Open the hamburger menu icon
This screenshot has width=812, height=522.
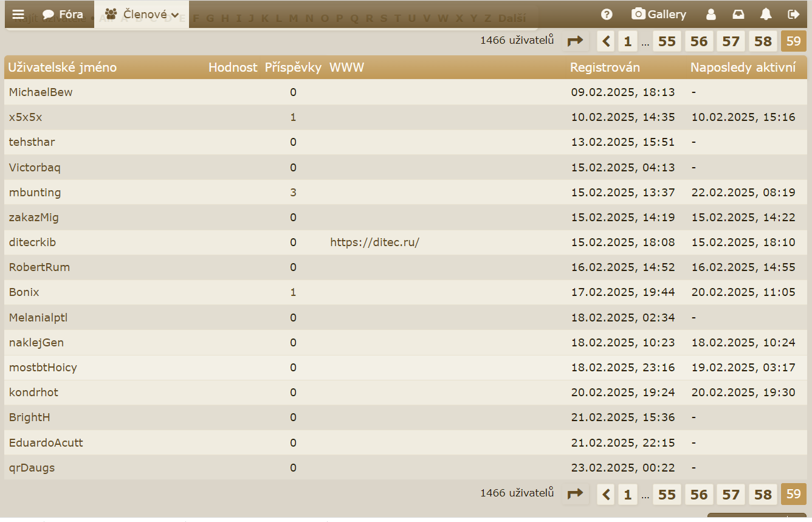tap(18, 14)
